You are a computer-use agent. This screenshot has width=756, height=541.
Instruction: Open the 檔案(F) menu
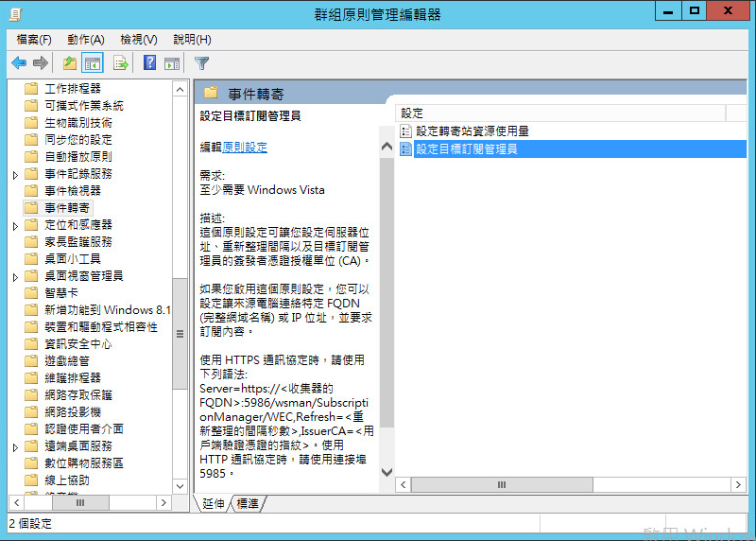pos(34,40)
